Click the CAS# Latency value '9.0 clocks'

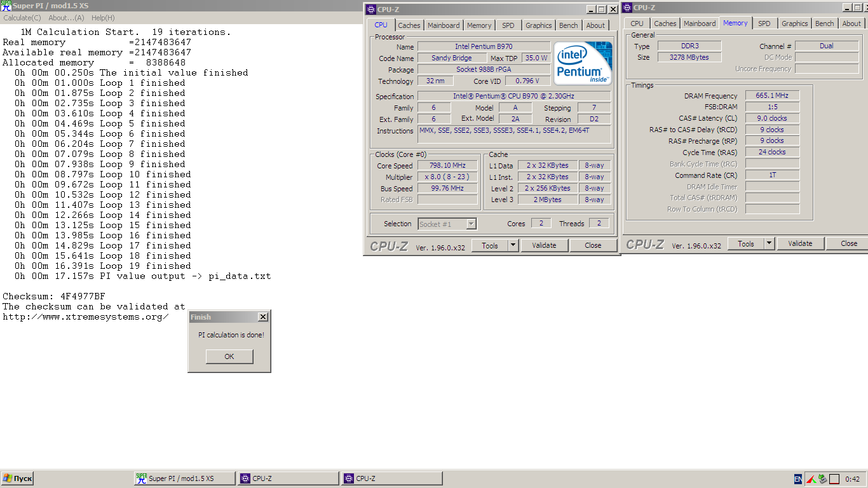[x=772, y=118]
